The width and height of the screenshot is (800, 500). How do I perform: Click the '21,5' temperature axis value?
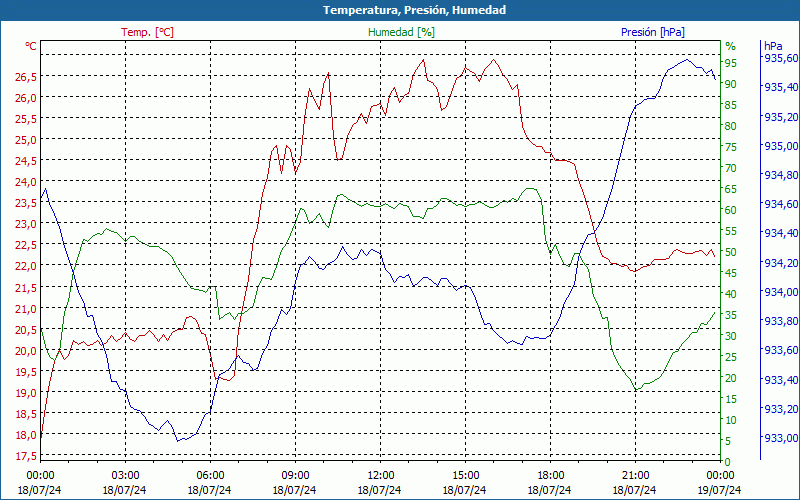pos(26,287)
